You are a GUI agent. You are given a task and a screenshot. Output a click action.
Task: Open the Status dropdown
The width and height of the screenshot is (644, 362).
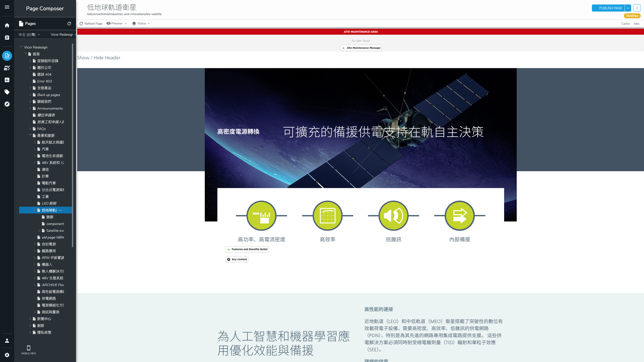(141, 23)
